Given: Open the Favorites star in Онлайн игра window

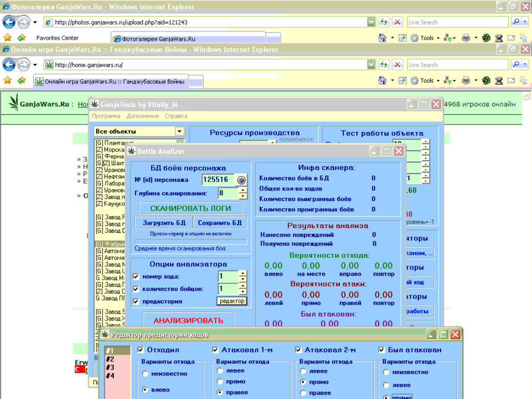Looking at the screenshot, I should 7,80.
